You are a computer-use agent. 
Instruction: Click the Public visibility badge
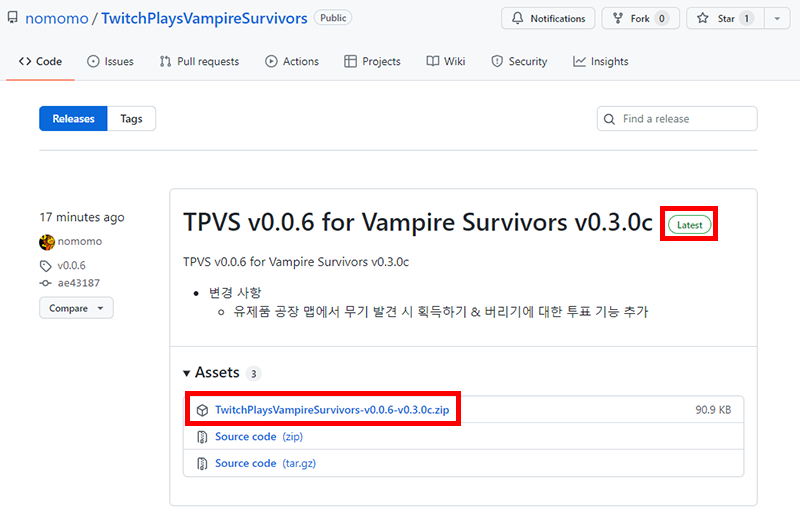333,18
